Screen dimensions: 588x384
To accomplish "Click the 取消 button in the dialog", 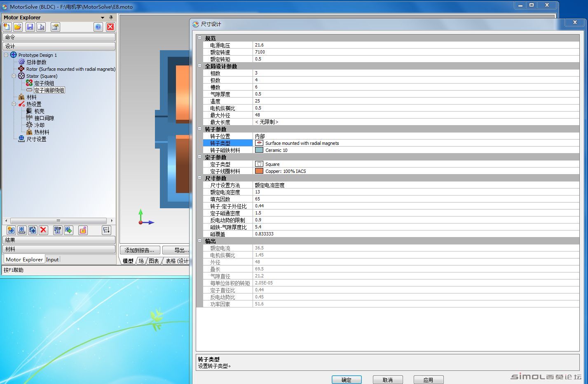I will pyautogui.click(x=388, y=380).
